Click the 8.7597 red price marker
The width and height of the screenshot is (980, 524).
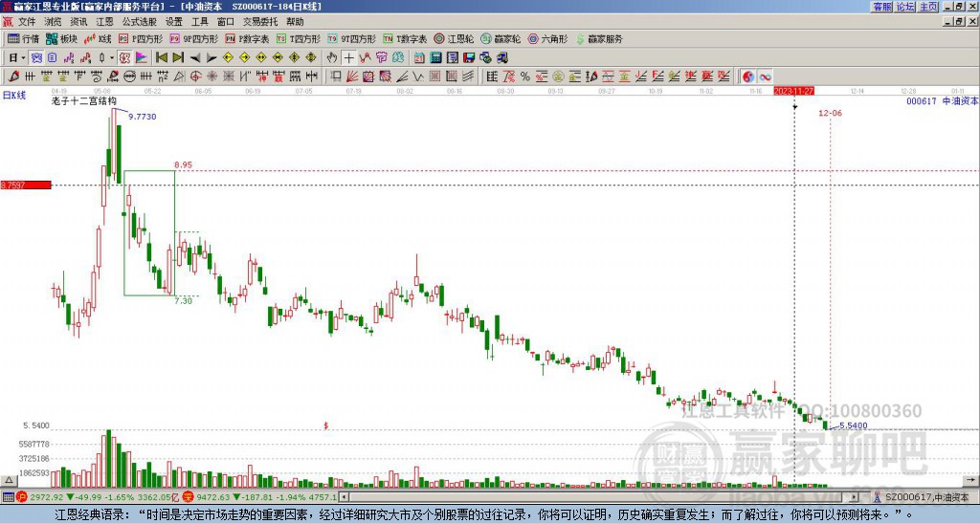pos(26,185)
